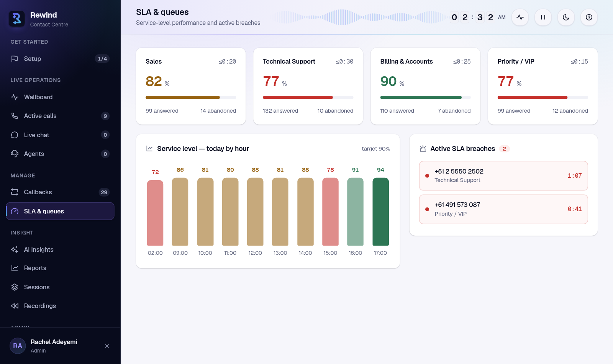Toggle dark mode with the moon icon
The height and width of the screenshot is (364, 613).
[x=566, y=17]
